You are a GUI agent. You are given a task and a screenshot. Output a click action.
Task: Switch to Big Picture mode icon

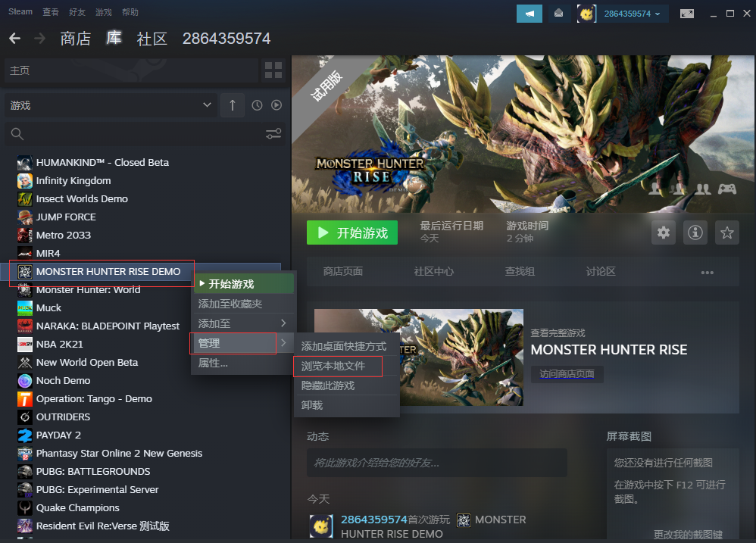point(686,14)
